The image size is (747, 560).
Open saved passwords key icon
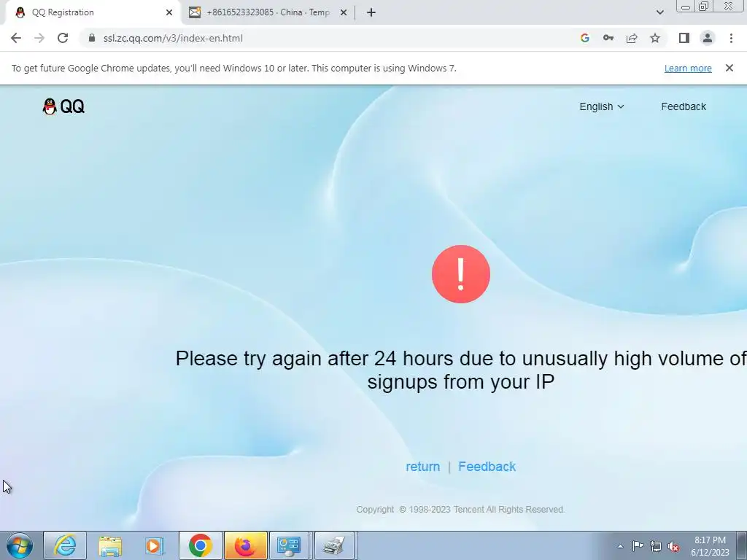pos(608,38)
